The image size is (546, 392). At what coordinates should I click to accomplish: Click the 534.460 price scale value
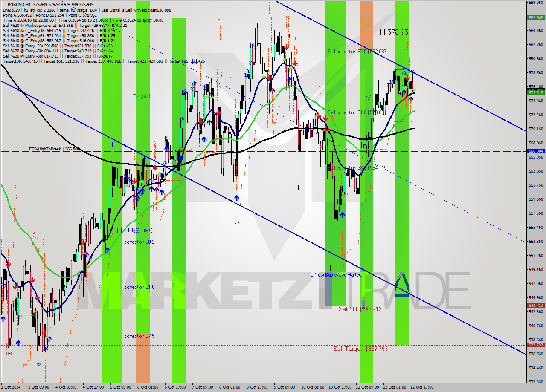(536, 368)
